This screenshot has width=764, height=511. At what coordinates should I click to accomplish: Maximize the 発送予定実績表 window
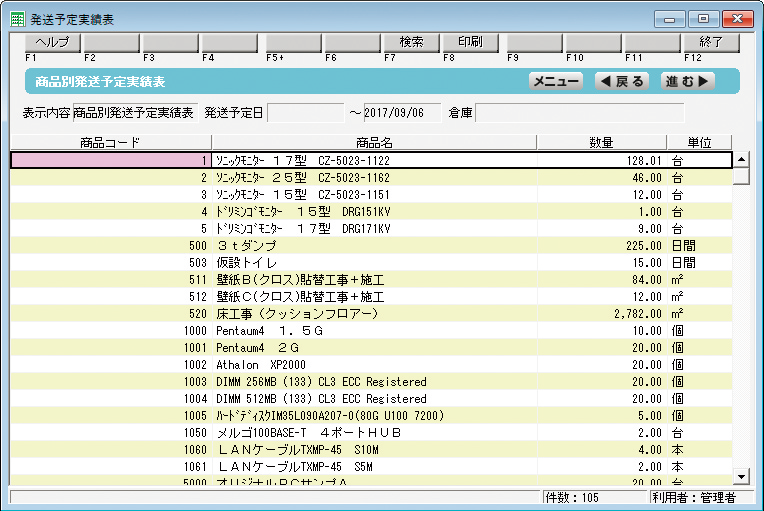point(704,18)
